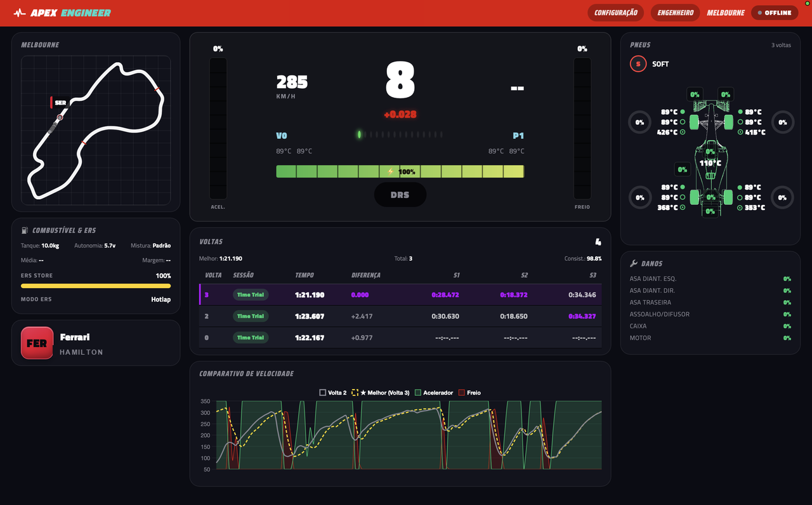Toggle the Freio legend entry
812x505 pixels.
pyautogui.click(x=469, y=393)
